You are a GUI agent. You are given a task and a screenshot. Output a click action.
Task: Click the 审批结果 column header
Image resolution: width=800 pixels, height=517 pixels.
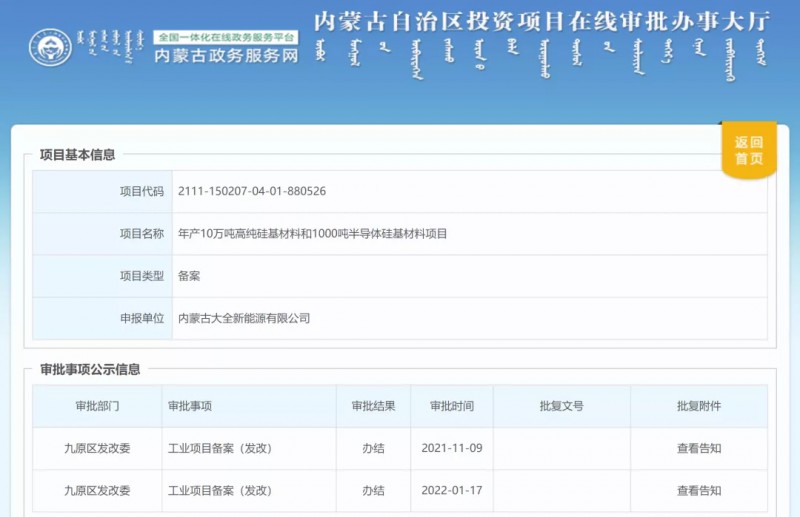coord(373,406)
